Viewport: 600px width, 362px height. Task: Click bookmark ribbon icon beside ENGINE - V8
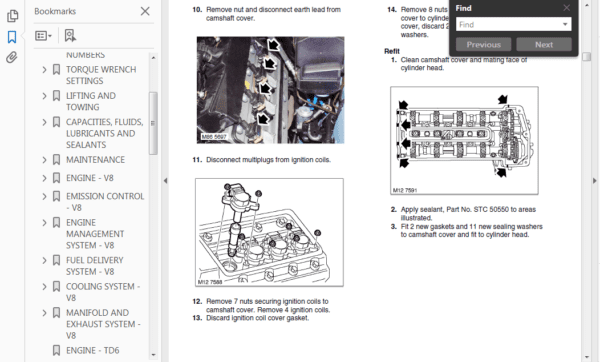[56, 178]
